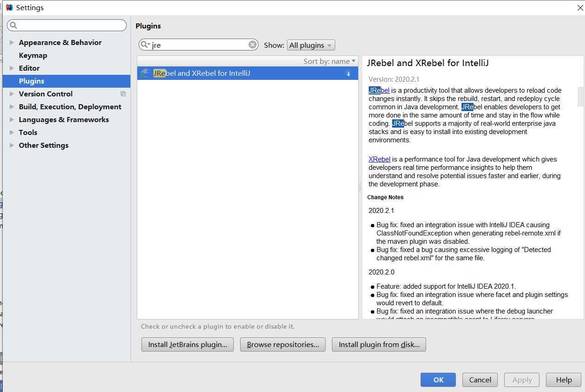The height and width of the screenshot is (392, 585).
Task: Open Tools settings category
Action: click(x=28, y=132)
